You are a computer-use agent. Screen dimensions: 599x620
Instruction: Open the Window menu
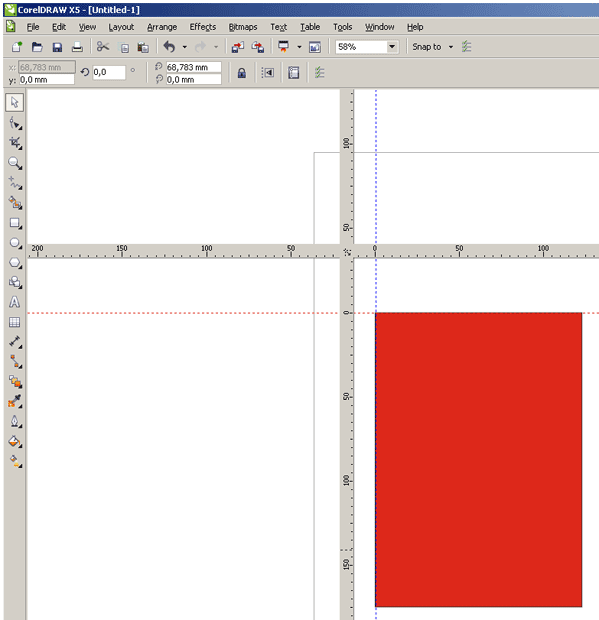tap(380, 27)
